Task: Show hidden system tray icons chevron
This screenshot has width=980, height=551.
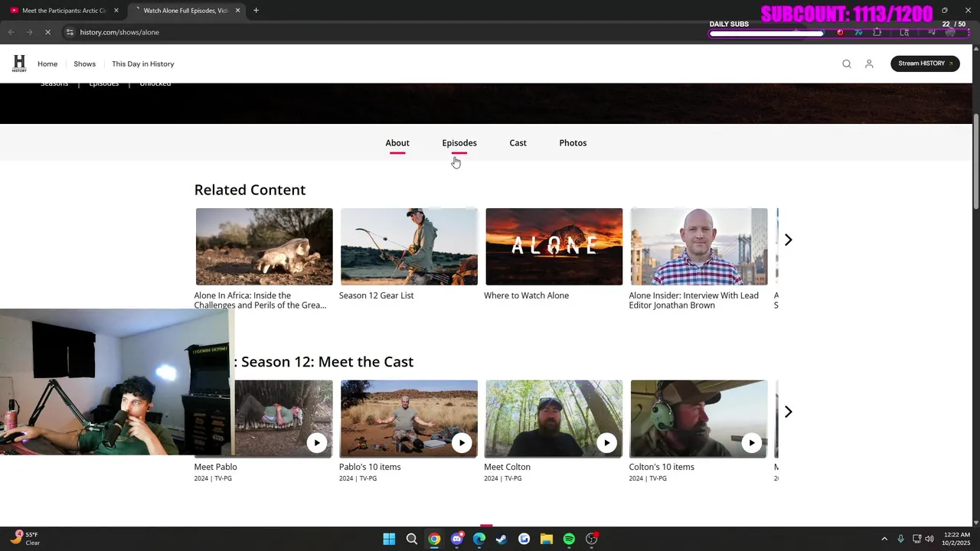Action: coord(884,539)
